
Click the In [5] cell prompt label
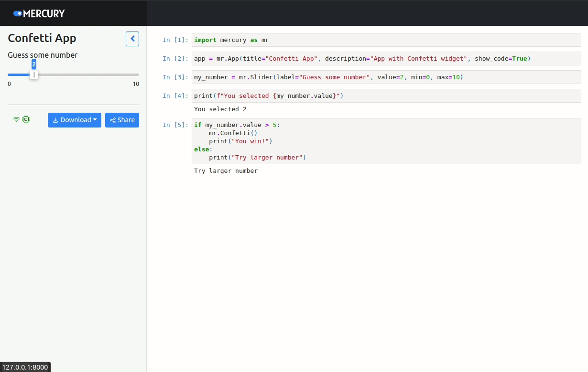tap(175, 125)
